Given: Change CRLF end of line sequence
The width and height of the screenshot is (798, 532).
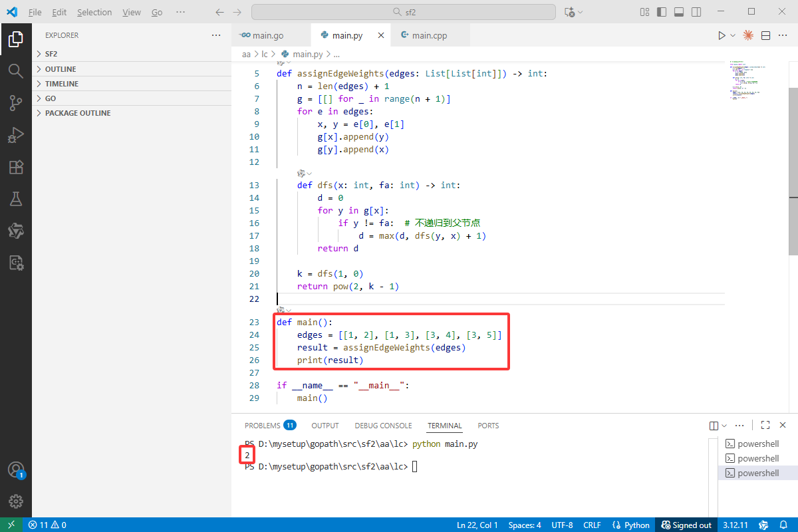Looking at the screenshot, I should [592, 525].
